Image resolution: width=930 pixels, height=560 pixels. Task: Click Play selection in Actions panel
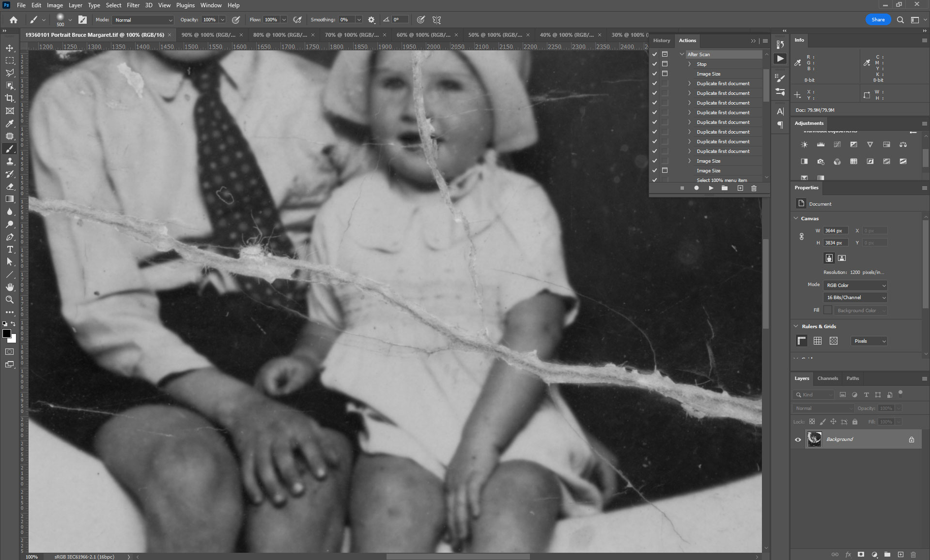click(x=711, y=188)
